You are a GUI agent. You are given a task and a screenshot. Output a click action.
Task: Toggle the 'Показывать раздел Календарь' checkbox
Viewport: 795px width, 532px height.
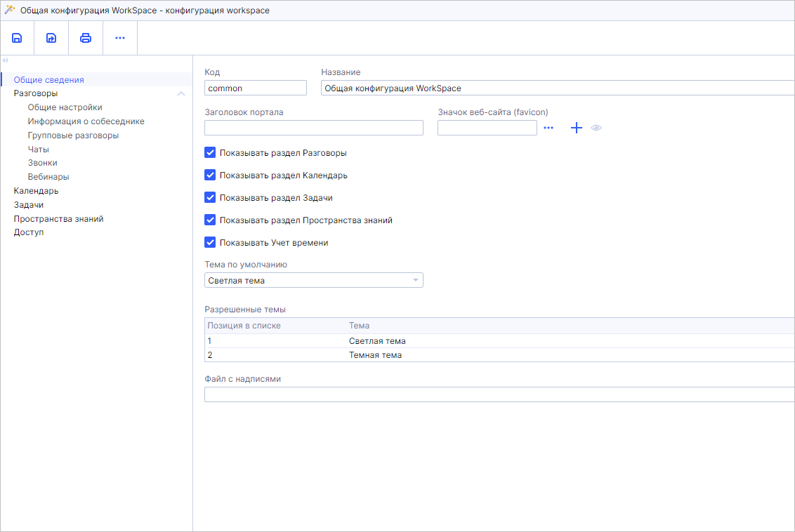210,175
